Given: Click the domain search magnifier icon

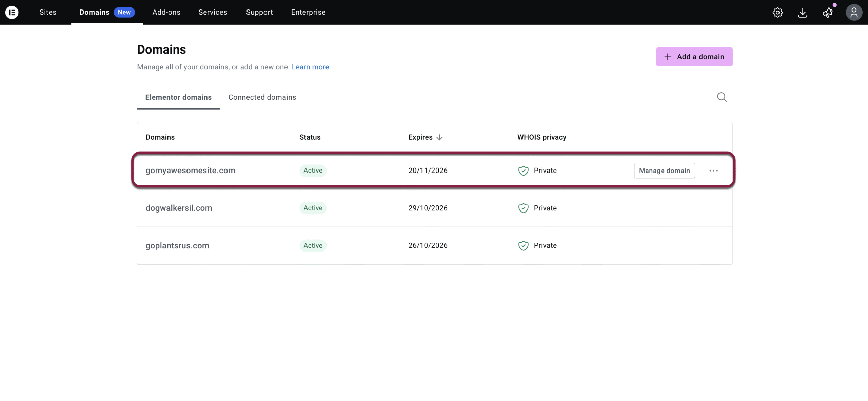Looking at the screenshot, I should pos(722,97).
